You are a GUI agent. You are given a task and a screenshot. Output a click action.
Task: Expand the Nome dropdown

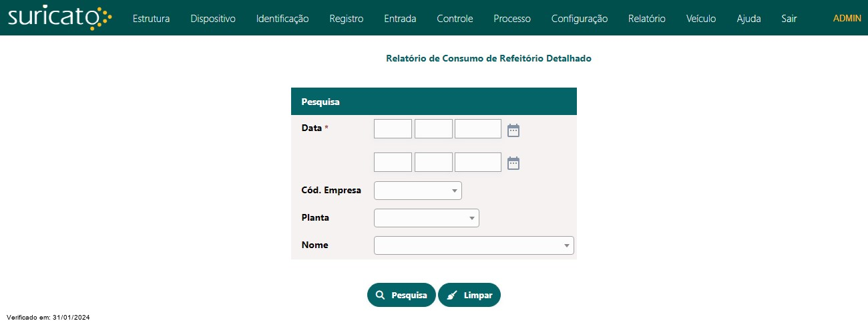tap(474, 245)
